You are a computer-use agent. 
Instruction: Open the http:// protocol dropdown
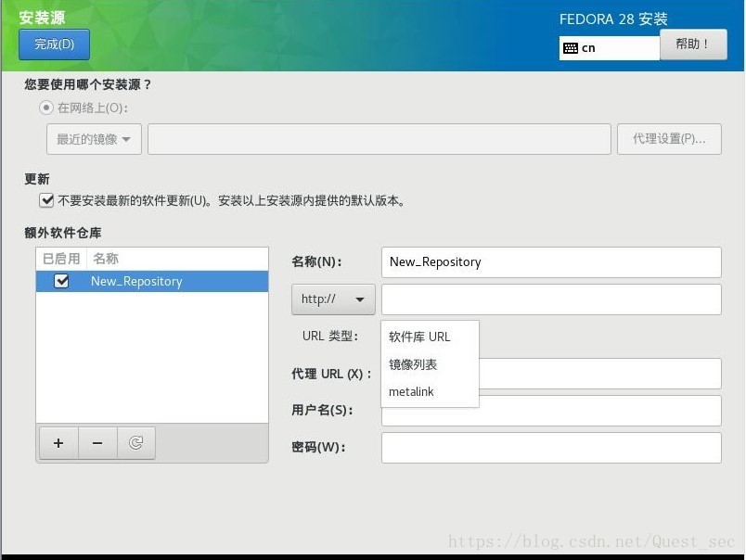[333, 299]
